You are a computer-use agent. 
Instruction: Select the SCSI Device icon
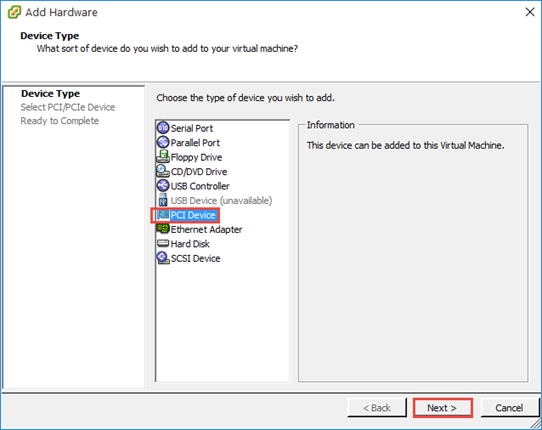pyautogui.click(x=163, y=258)
